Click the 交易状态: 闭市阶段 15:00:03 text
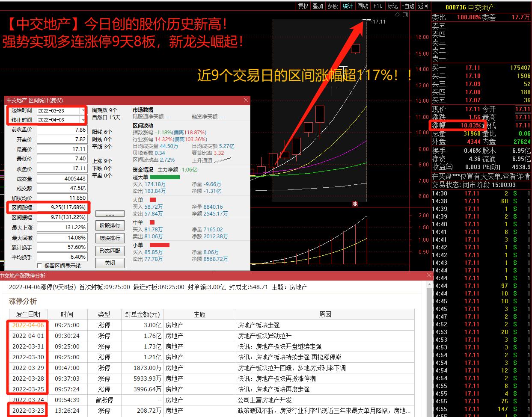The image size is (532, 417). pos(474,185)
